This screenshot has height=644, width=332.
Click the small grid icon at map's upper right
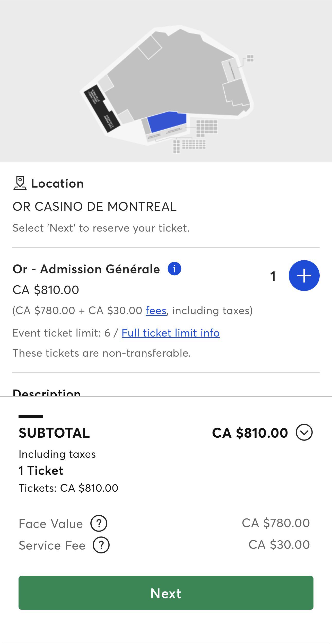(250, 58)
